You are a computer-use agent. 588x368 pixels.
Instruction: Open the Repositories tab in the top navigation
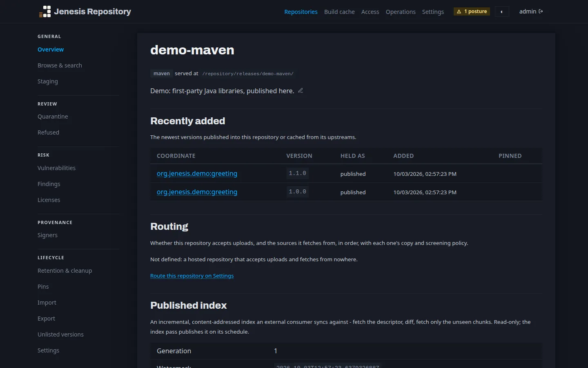(301, 12)
